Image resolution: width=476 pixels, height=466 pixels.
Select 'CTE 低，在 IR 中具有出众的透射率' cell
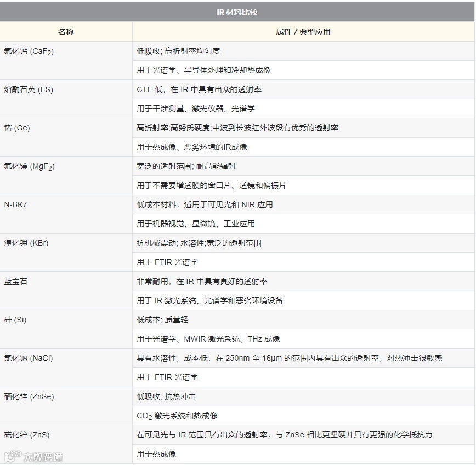pyautogui.click(x=303, y=89)
